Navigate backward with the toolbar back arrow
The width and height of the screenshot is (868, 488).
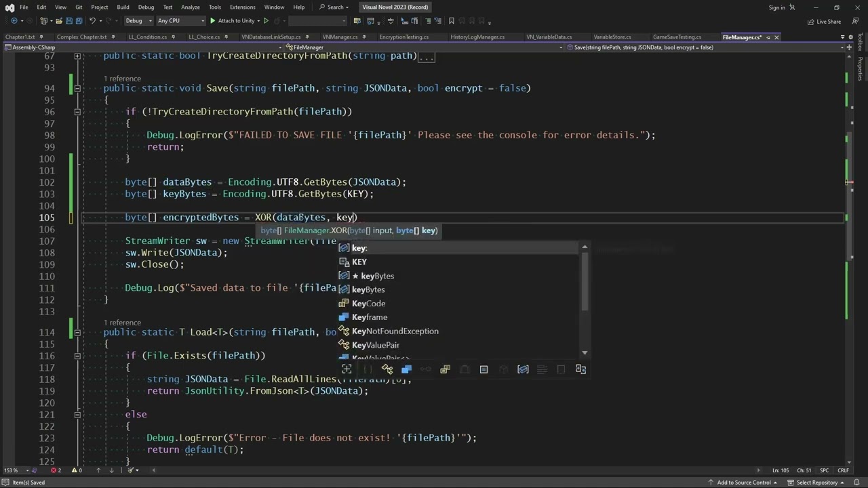click(x=14, y=21)
